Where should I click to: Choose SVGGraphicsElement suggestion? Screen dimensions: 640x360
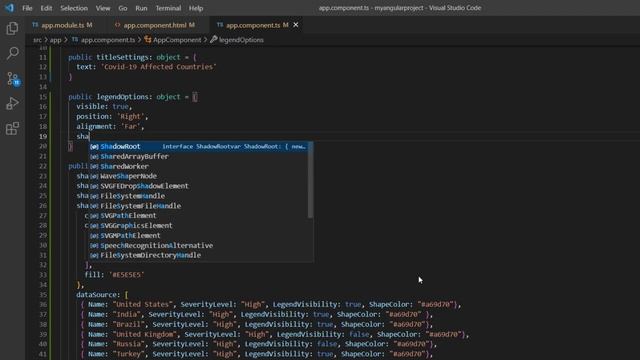point(199,226)
